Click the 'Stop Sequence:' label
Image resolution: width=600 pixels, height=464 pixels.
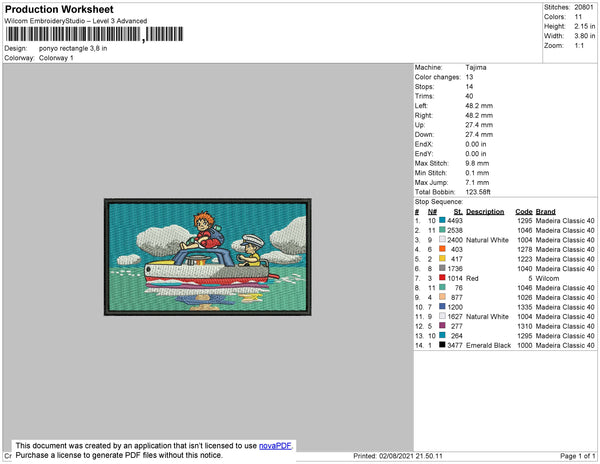(x=439, y=202)
